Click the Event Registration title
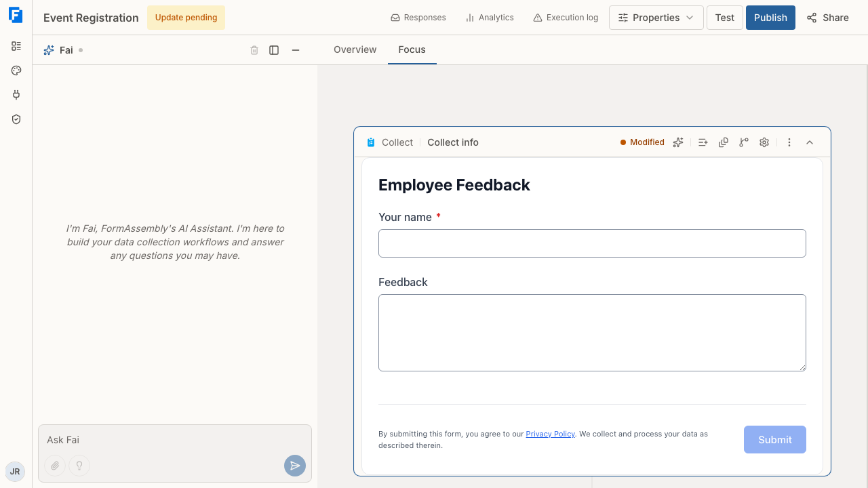868x488 pixels. [x=91, y=18]
